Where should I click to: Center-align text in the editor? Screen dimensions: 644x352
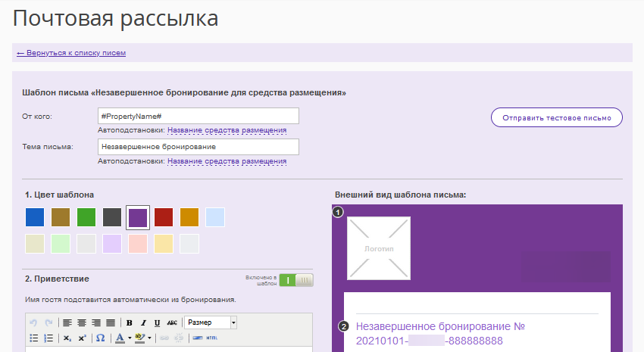tap(82, 323)
